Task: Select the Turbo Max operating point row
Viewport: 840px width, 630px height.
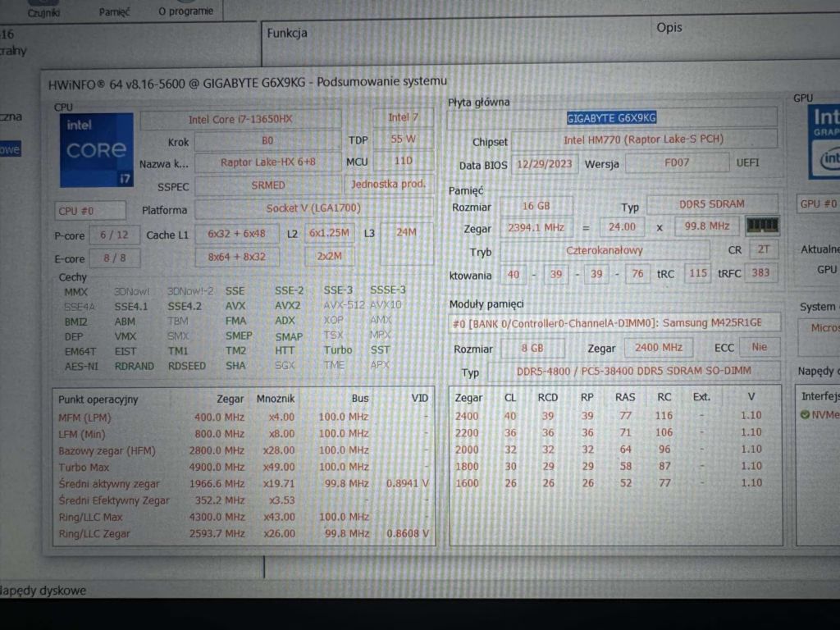Action: click(244, 467)
